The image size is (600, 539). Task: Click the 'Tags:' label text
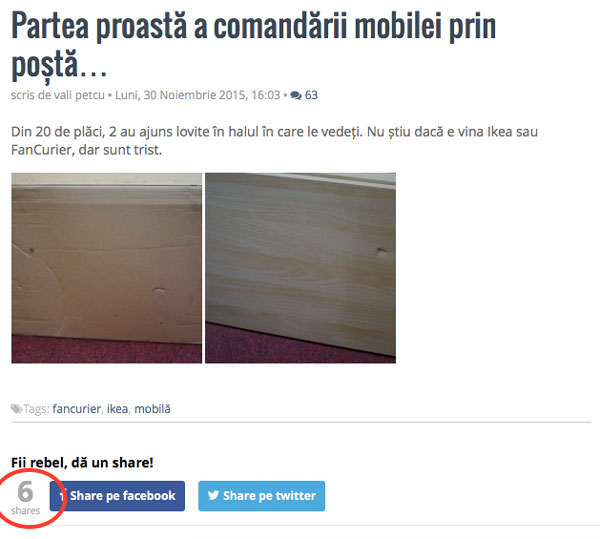coord(36,409)
